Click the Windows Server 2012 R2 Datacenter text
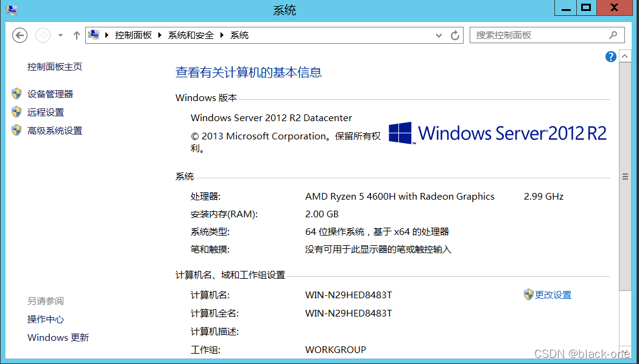This screenshot has width=639, height=364. coord(272,118)
